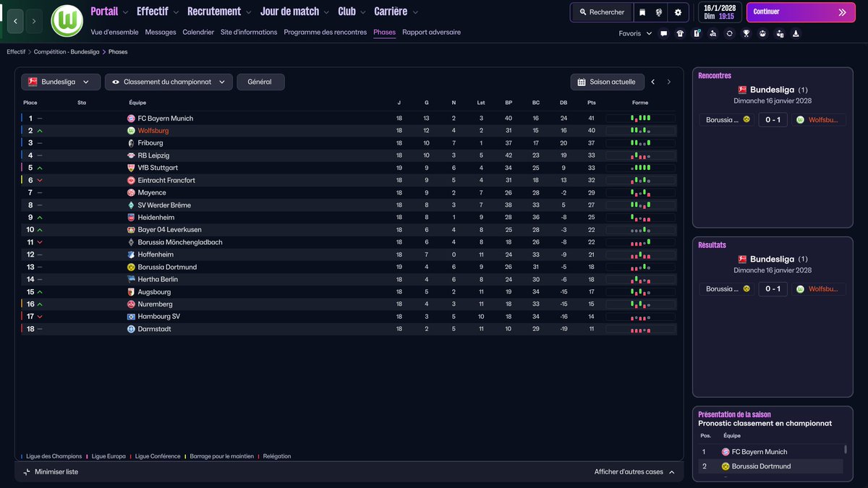The height and width of the screenshot is (488, 868).
Task: Open the person-with-badge favorite icon
Action: pos(779,33)
